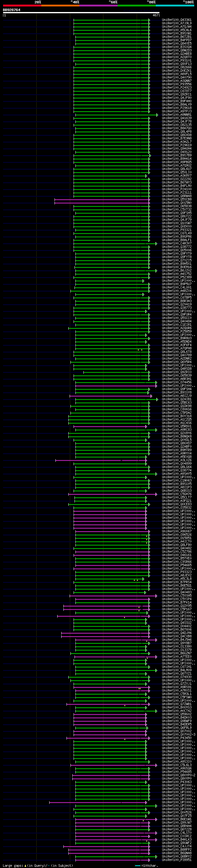The height and width of the screenshot is (868, 197).
Task: Select hit UniRef100_Q40790
Action: pos(177,78)
